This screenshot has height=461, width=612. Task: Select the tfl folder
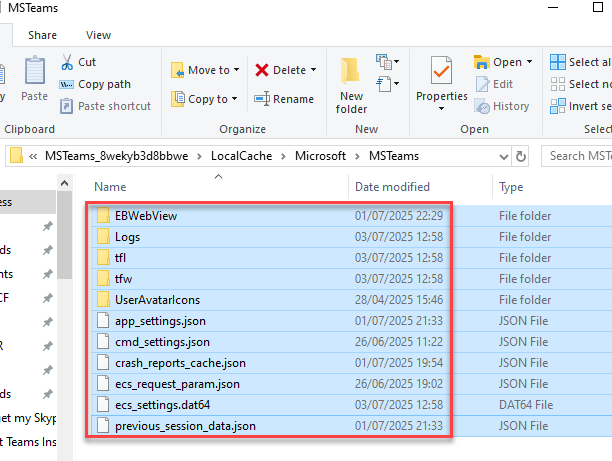[120, 258]
